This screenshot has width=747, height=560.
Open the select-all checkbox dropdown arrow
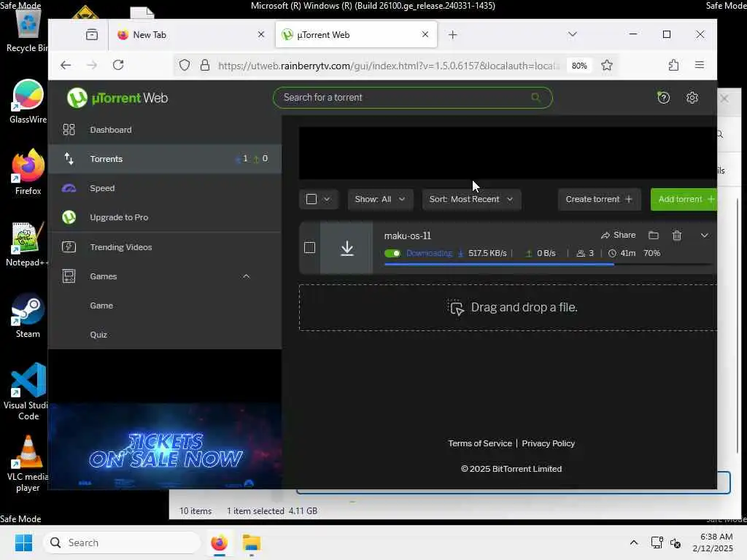click(x=327, y=199)
